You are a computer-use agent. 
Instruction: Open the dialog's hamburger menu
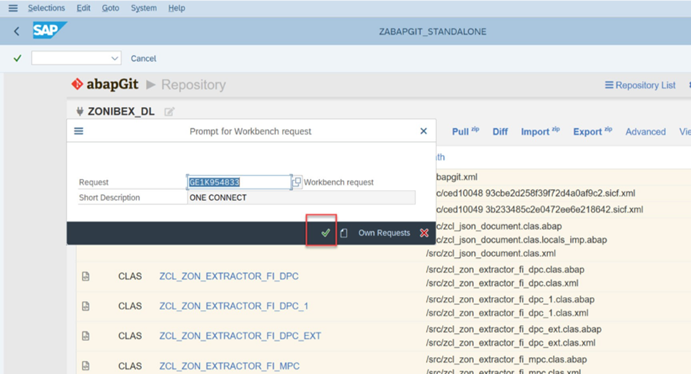click(x=79, y=131)
